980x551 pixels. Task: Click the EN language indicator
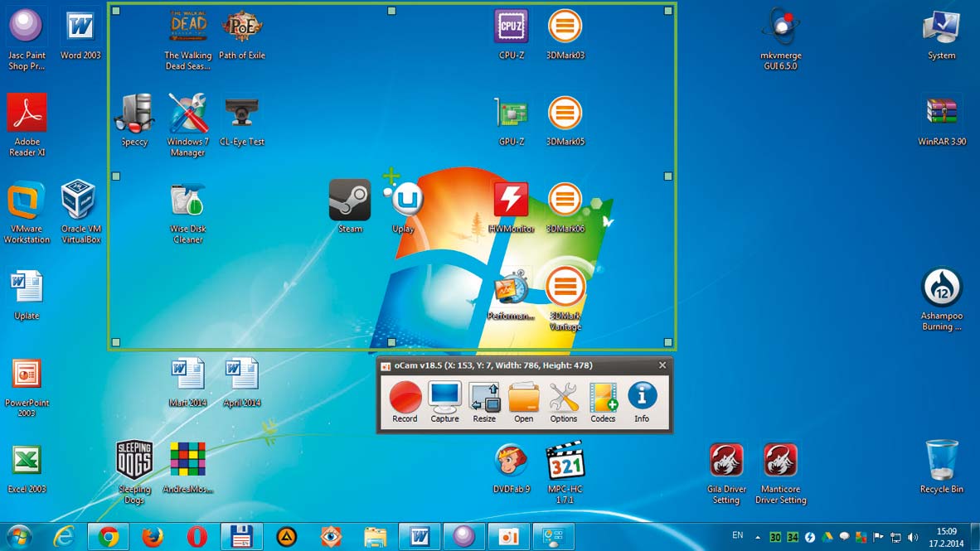pyautogui.click(x=738, y=535)
